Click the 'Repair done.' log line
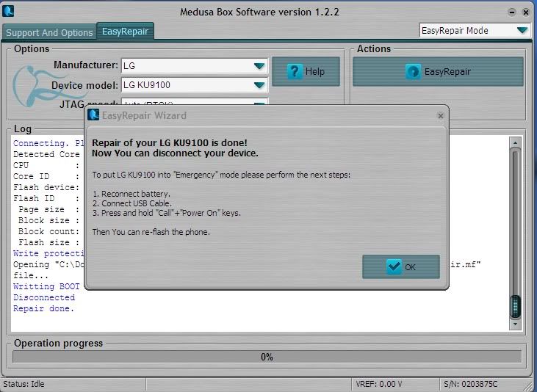Screen dimensions: 537x392 coord(43,308)
